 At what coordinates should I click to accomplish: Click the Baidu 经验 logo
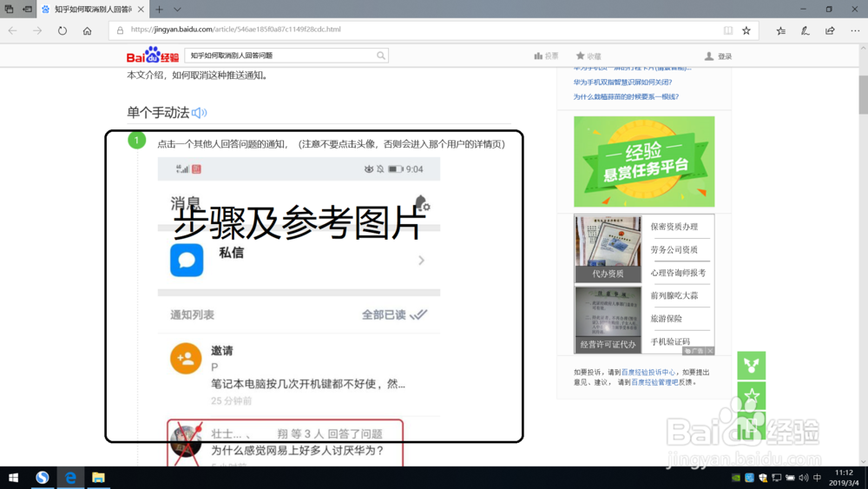[152, 55]
